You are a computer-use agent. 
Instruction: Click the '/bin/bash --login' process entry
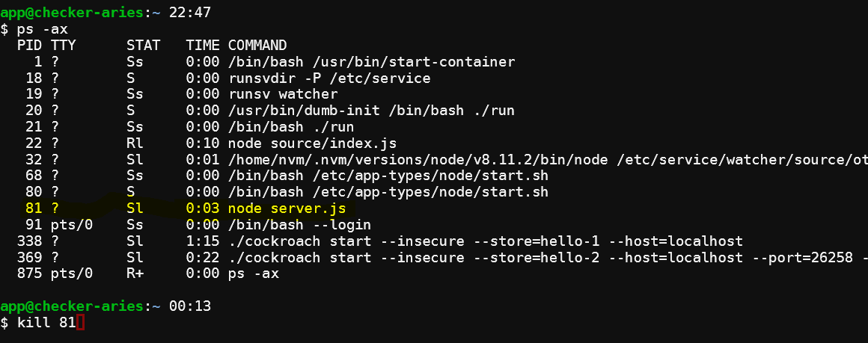(x=299, y=225)
